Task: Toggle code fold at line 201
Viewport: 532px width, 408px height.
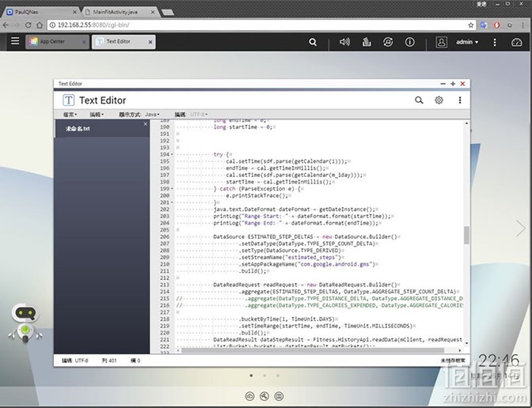Action: click(172, 202)
